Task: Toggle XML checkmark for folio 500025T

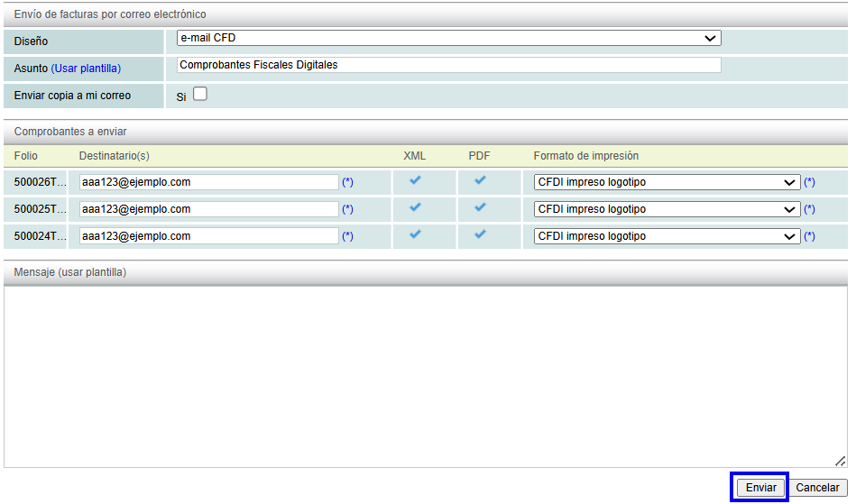Action: pyautogui.click(x=415, y=207)
